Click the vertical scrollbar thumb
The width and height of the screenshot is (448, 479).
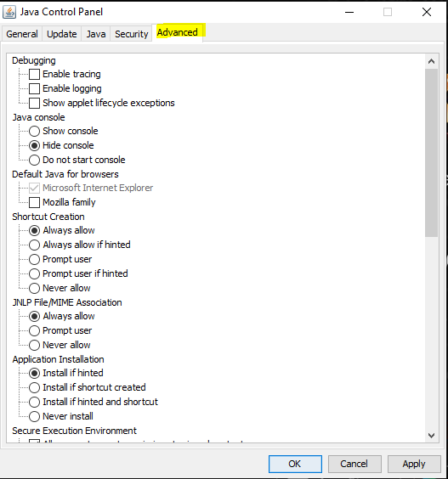tap(431, 153)
